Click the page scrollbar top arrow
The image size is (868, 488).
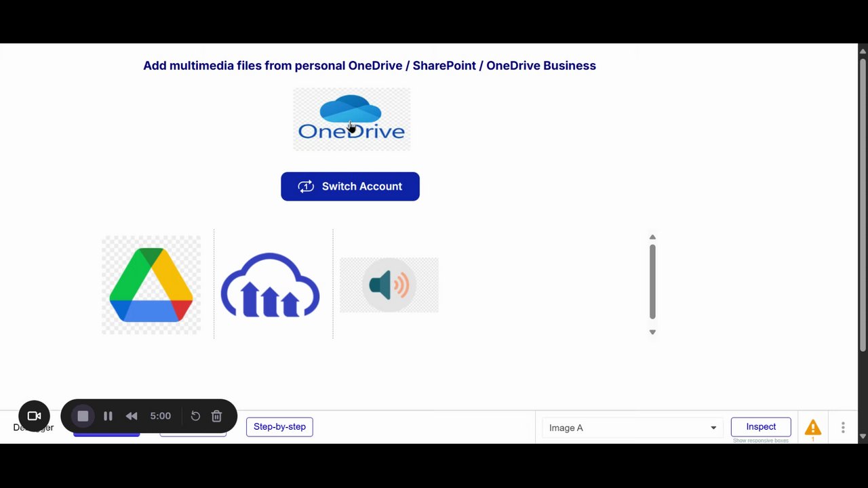pos(863,51)
